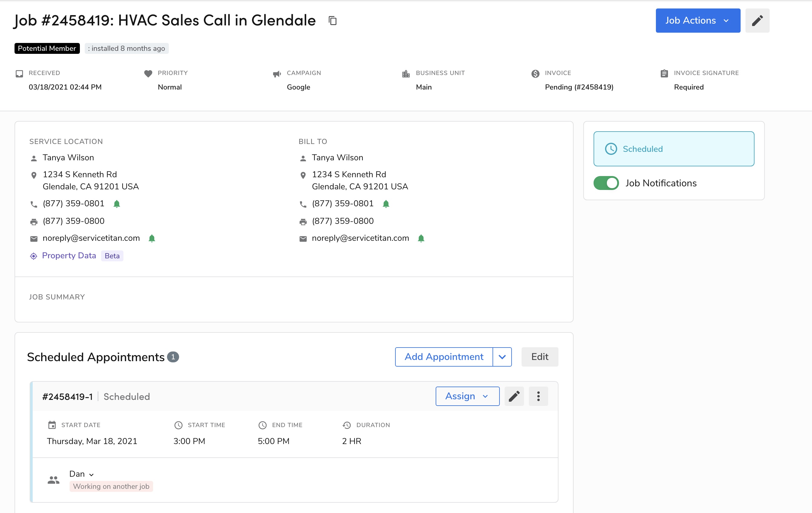812x513 pixels.
Task: Copy the job title with the copy icon
Action: click(x=332, y=21)
